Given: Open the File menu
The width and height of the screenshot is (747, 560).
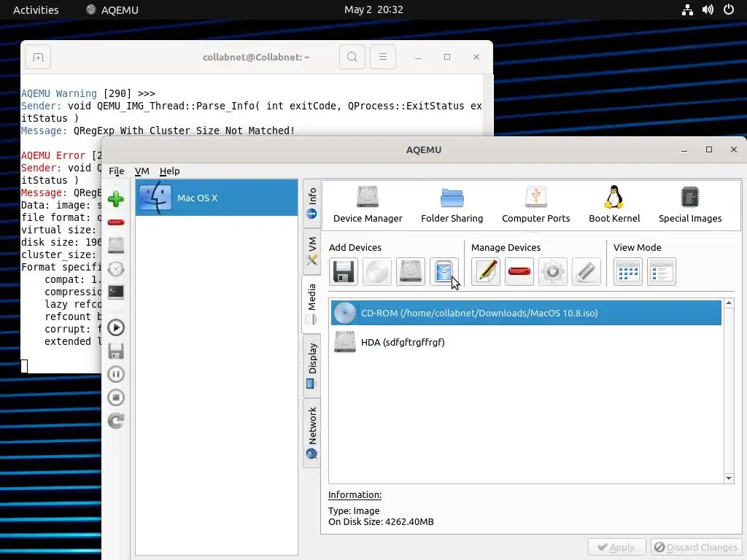Looking at the screenshot, I should tap(116, 171).
